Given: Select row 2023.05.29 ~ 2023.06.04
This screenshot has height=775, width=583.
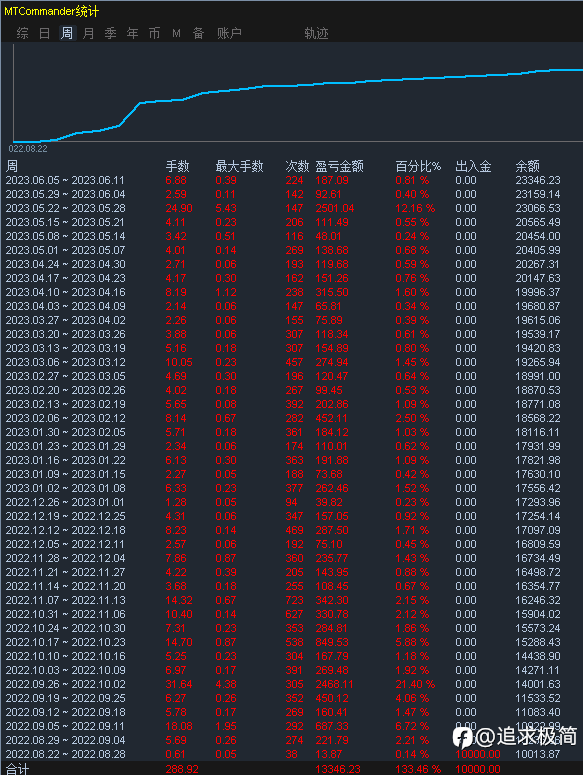Looking at the screenshot, I should pyautogui.click(x=292, y=194).
